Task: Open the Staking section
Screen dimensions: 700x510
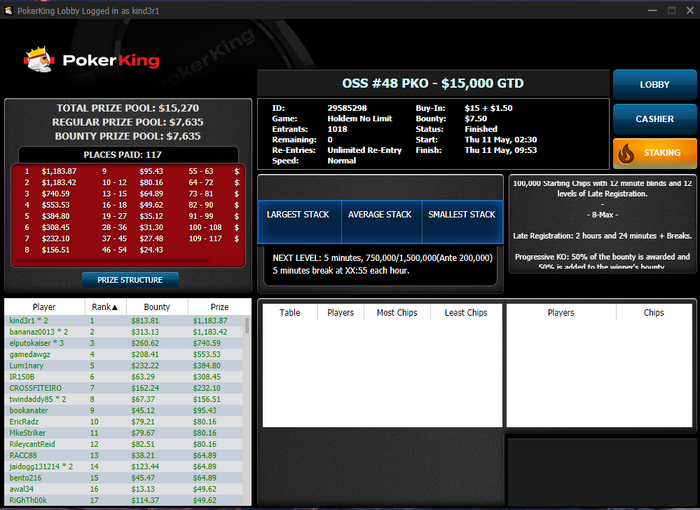Action: pos(654,153)
